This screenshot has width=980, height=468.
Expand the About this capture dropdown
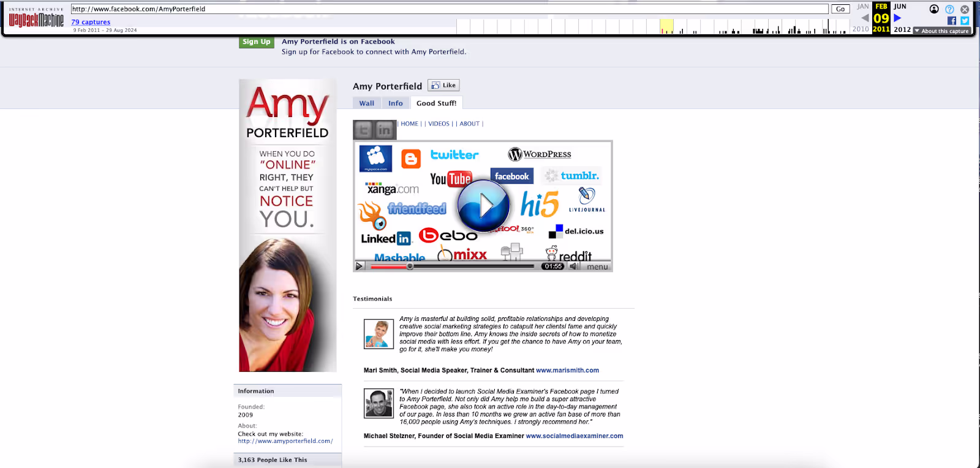(x=942, y=31)
